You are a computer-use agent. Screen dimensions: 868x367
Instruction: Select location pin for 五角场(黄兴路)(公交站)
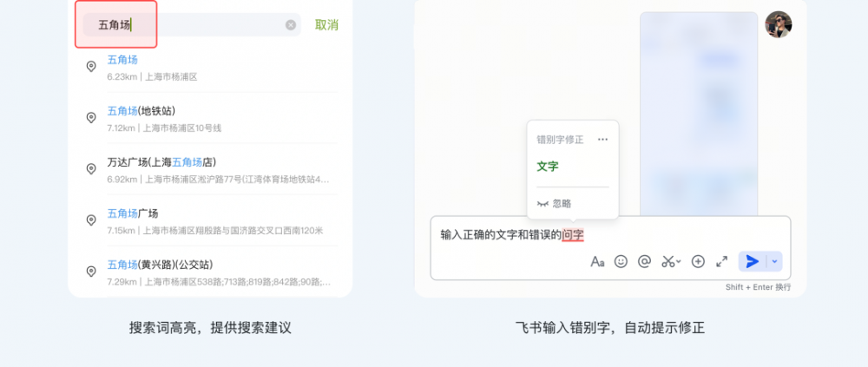(x=91, y=272)
